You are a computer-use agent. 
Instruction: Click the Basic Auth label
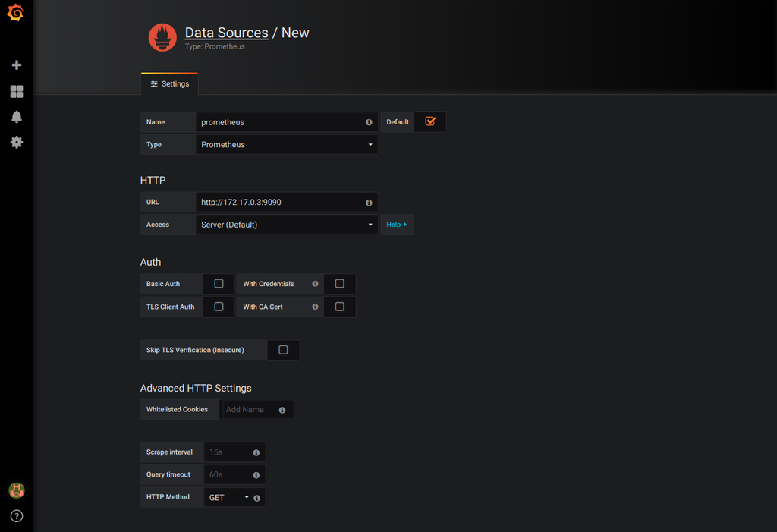(163, 284)
